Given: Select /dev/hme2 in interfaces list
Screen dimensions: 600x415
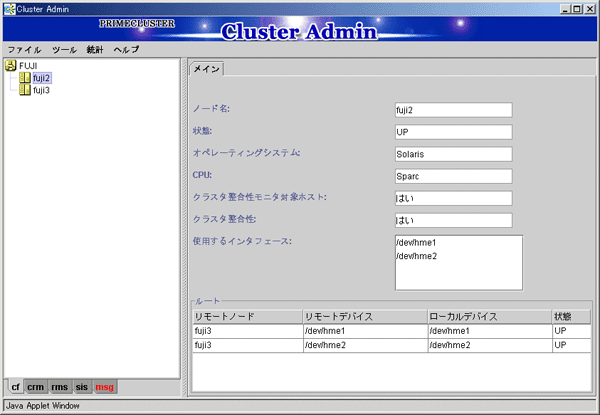Looking at the screenshot, I should point(416,256).
